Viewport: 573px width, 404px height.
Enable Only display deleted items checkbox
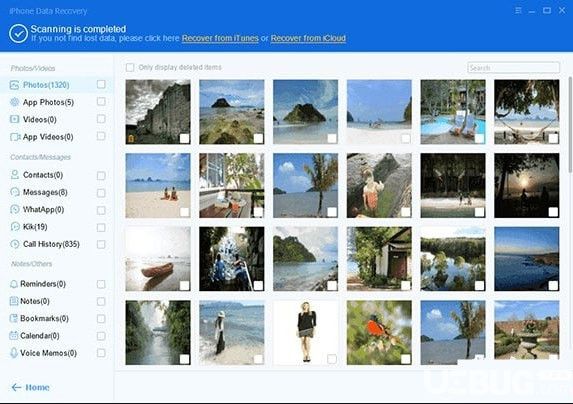(130, 67)
